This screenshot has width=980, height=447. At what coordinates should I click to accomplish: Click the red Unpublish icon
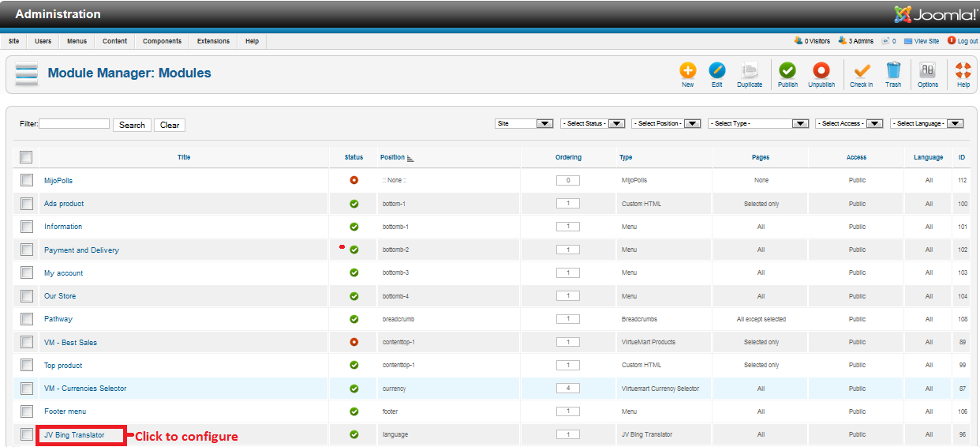(x=821, y=71)
